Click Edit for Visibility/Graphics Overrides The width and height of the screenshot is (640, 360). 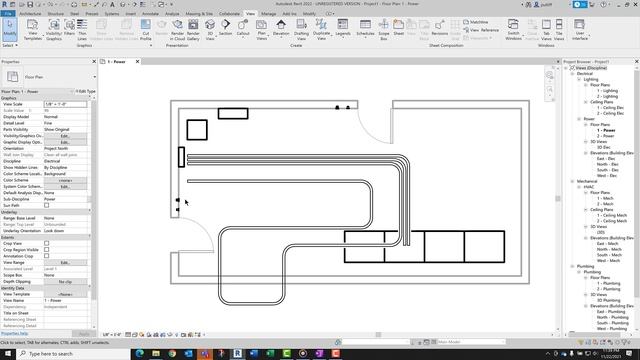[x=65, y=136]
